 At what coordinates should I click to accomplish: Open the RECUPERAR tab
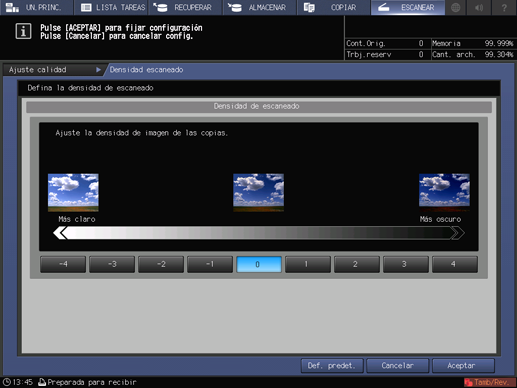click(185, 7)
